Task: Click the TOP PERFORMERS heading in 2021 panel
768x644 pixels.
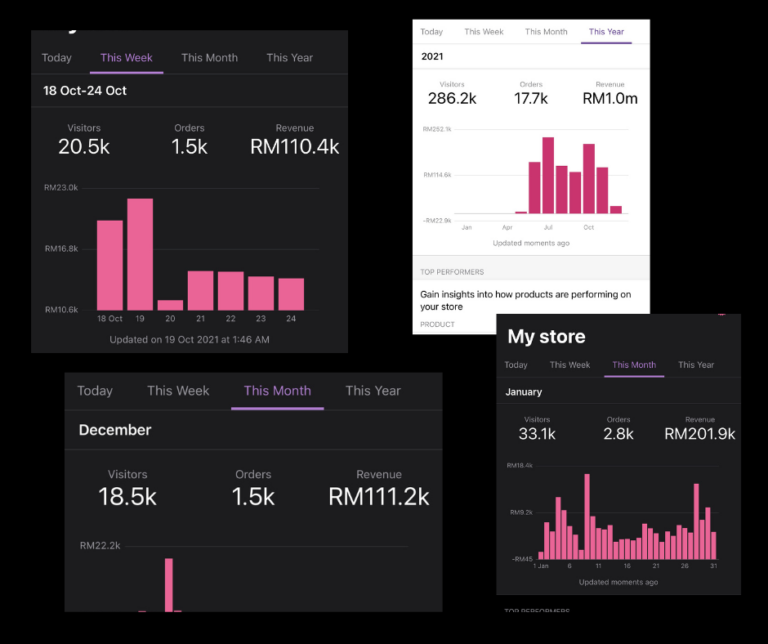Action: [452, 272]
